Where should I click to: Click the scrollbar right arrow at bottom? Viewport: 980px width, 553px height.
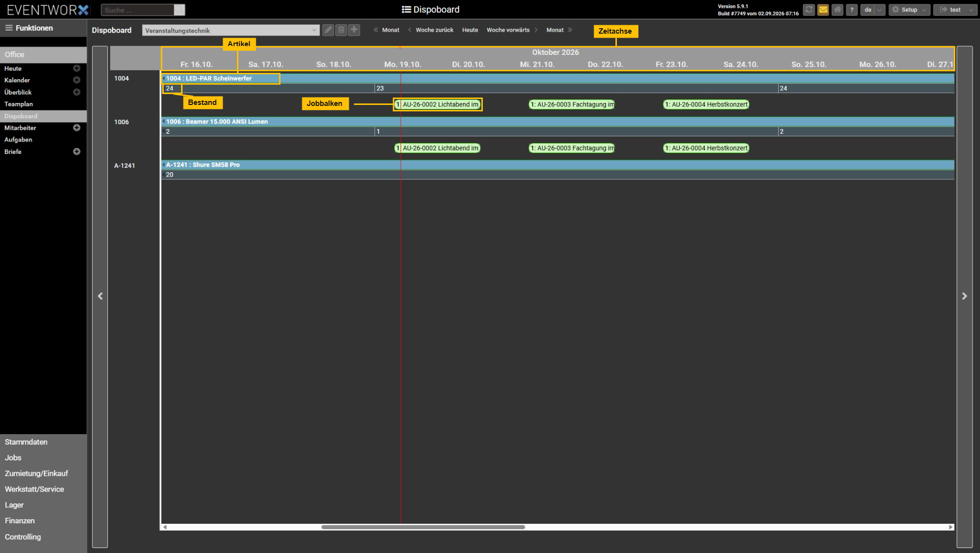951,527
